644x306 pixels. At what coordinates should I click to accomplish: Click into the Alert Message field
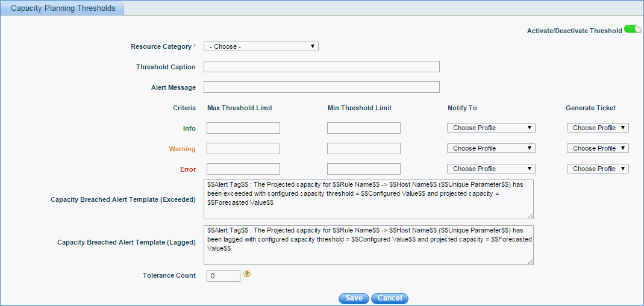coord(322,87)
